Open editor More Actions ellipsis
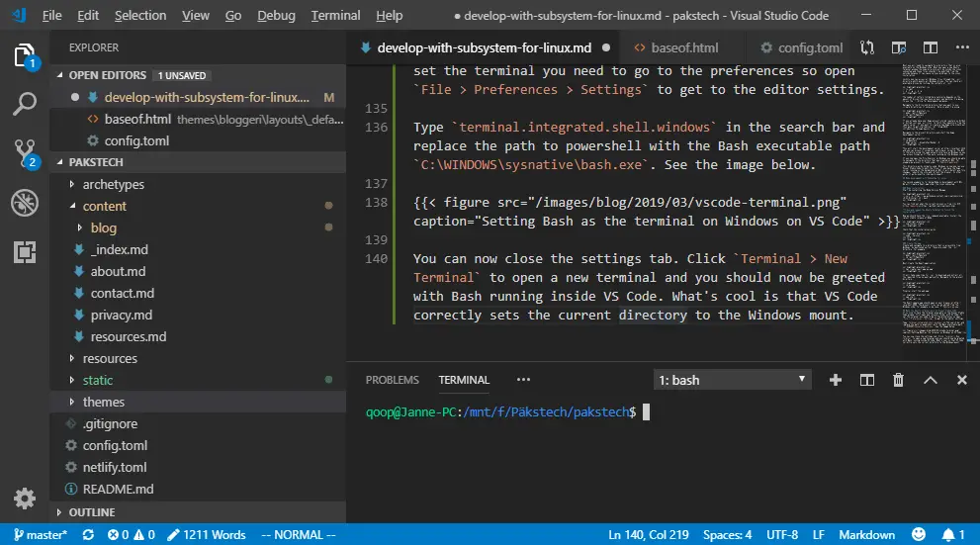 point(962,47)
